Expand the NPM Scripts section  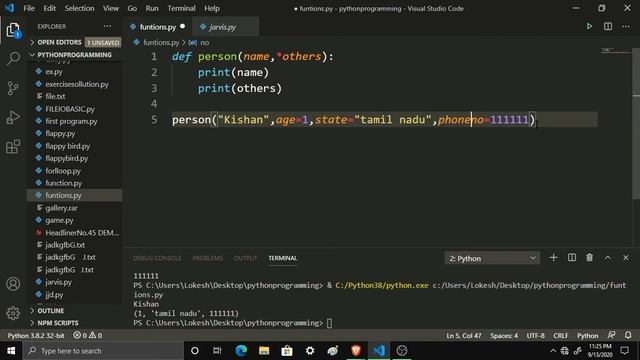point(75,323)
